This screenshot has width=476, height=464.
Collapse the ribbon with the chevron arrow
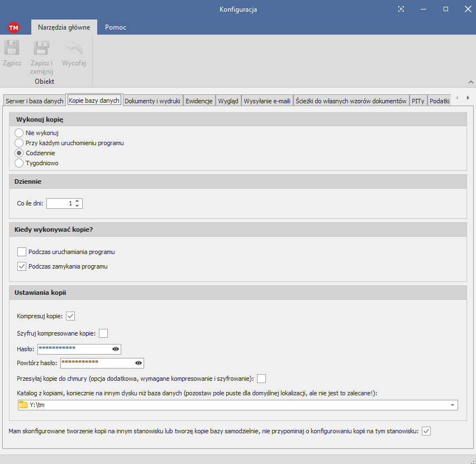coord(470,82)
